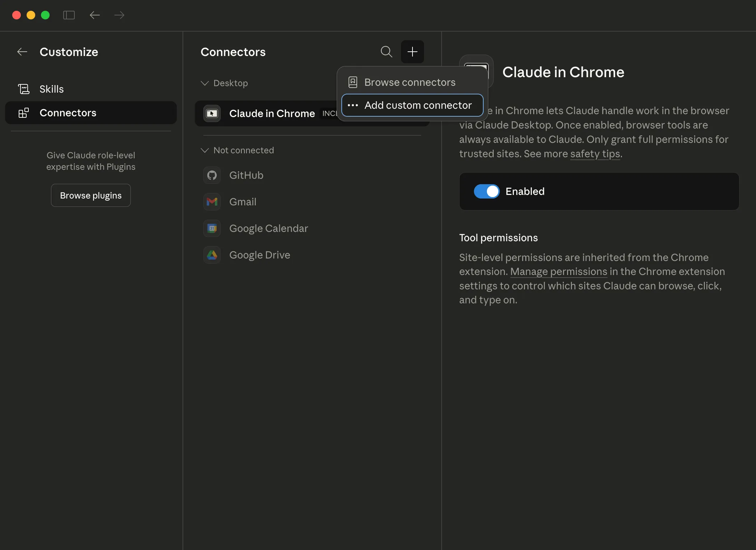Navigate back with the arrow next to Customize
The width and height of the screenshot is (756, 550).
coord(22,52)
